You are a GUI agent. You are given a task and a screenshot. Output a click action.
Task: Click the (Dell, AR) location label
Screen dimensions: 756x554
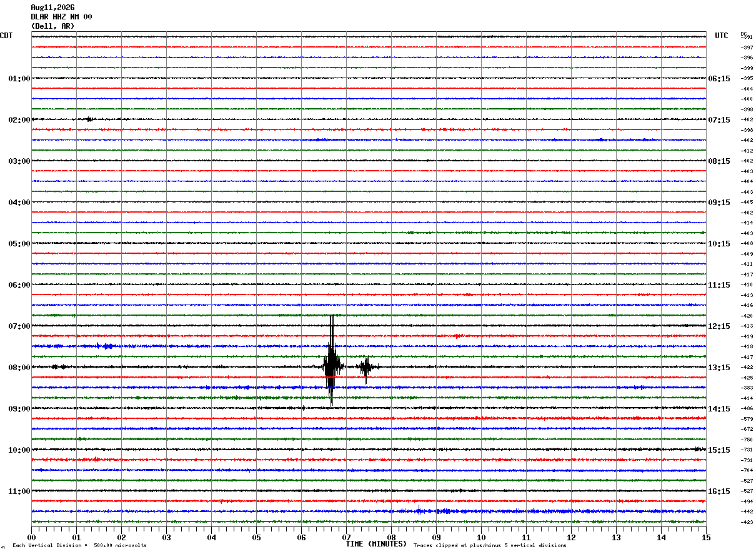[52, 26]
